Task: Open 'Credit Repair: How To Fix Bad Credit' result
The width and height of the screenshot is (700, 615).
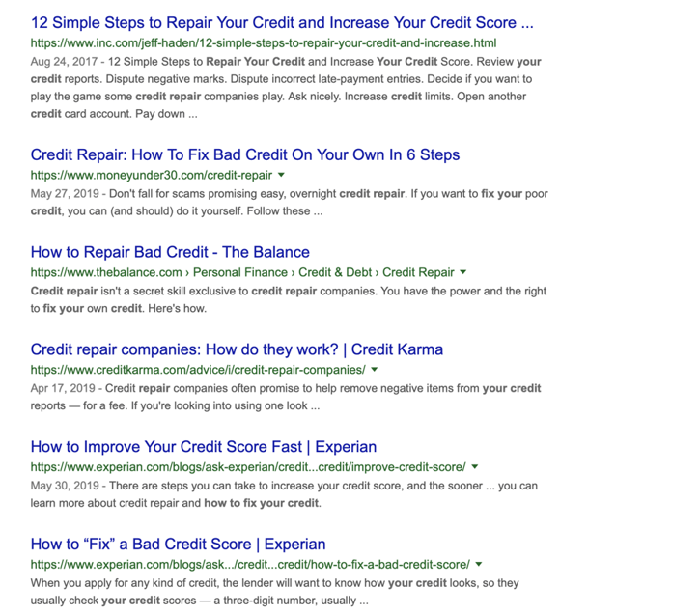Action: tap(245, 154)
